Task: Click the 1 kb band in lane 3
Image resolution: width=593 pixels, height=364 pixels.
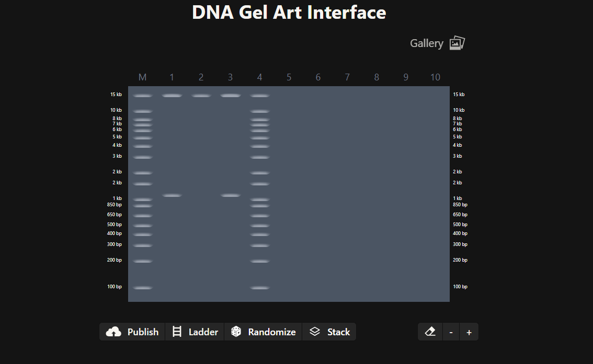Action: [x=230, y=195]
